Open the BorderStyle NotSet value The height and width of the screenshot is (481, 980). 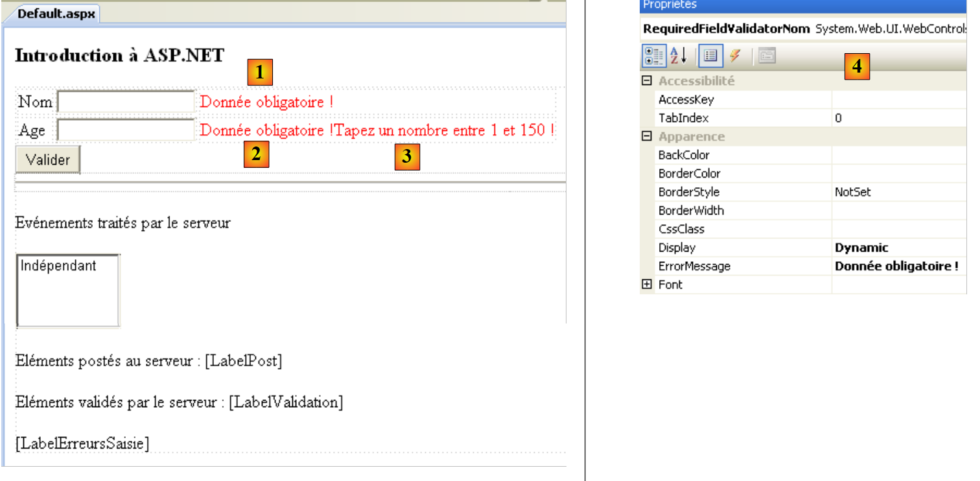pos(898,192)
